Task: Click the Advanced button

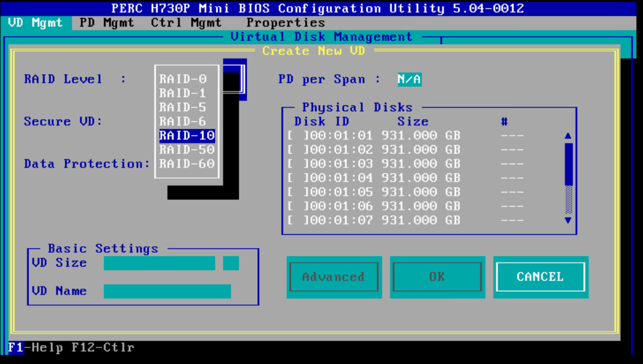Action: tap(334, 277)
